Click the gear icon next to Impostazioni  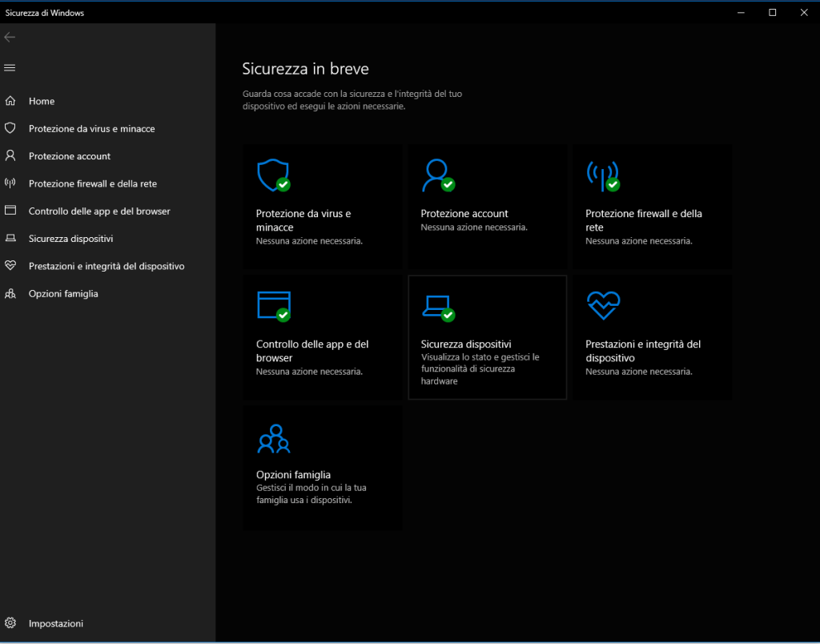tap(10, 623)
